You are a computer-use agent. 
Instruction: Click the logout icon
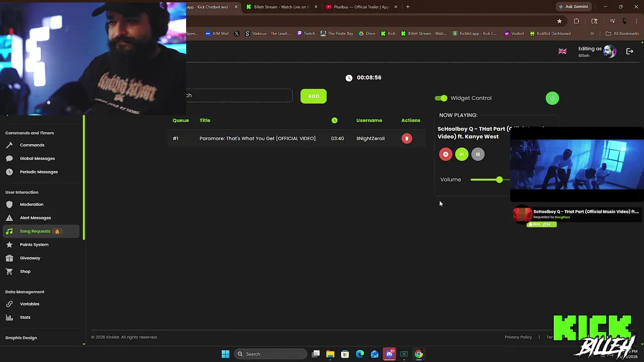[x=629, y=51]
